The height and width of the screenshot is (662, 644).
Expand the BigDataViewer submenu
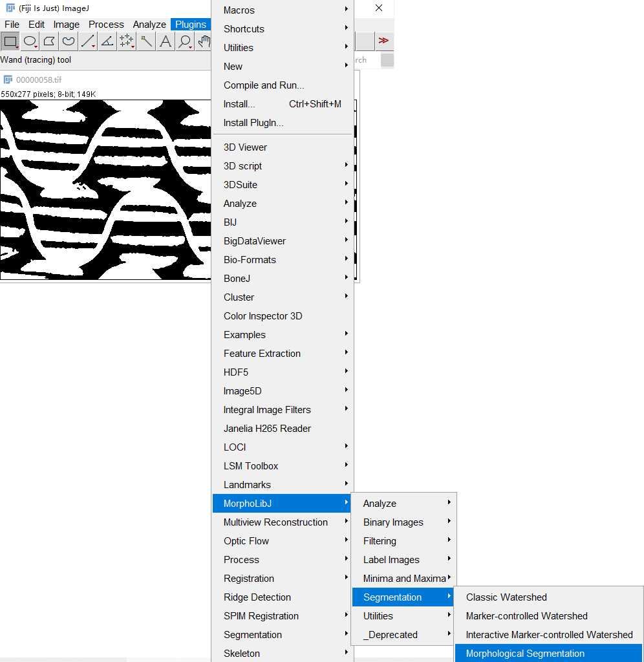click(282, 241)
